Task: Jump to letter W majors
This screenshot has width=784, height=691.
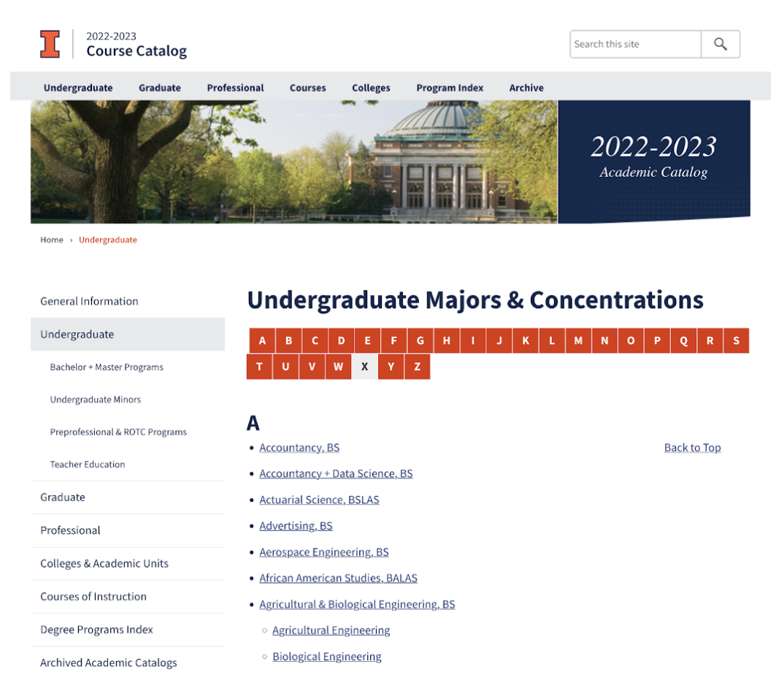Action: (x=339, y=367)
